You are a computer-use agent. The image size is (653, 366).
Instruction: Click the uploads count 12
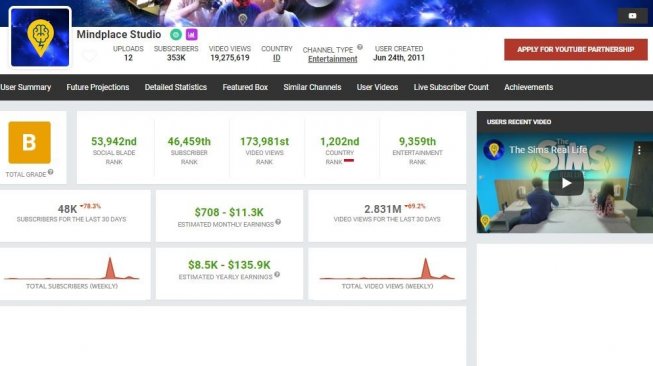(128, 58)
